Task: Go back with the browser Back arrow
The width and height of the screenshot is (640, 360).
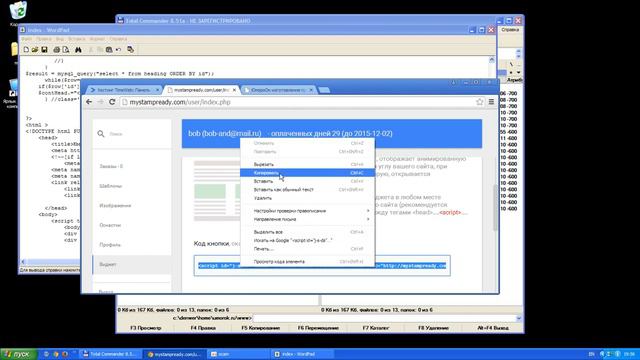Action: pyautogui.click(x=89, y=102)
